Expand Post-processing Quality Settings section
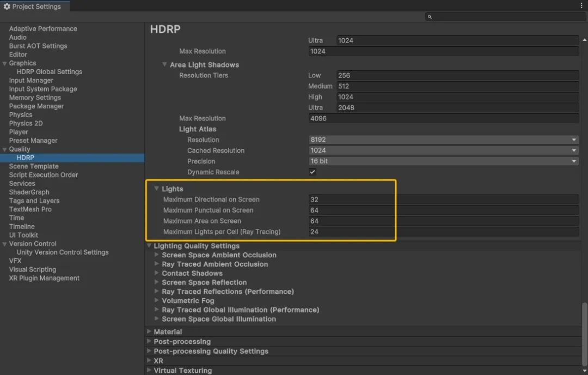 point(149,351)
